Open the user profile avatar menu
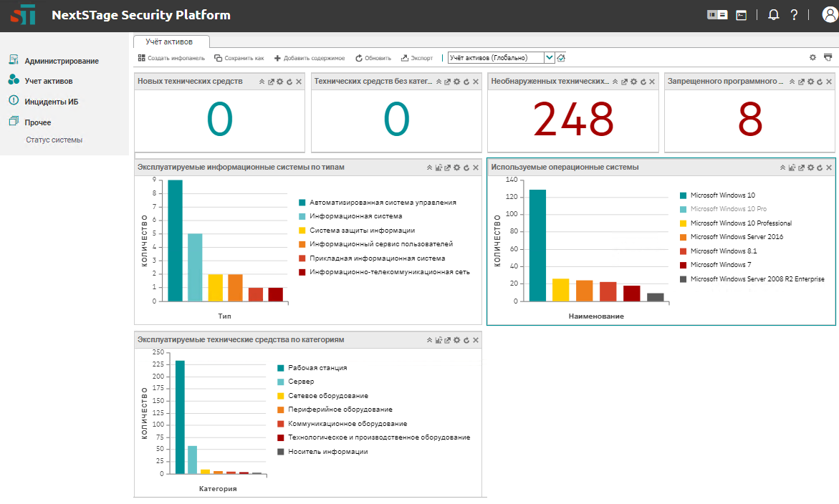 [x=829, y=15]
